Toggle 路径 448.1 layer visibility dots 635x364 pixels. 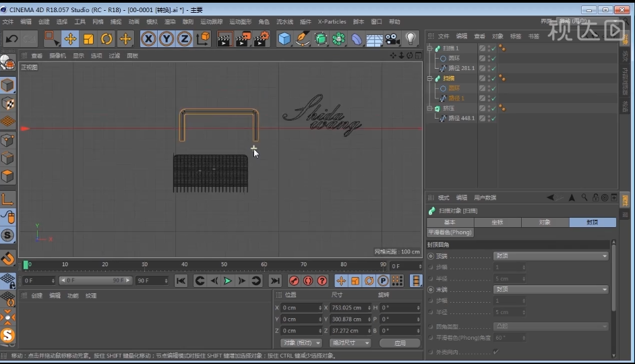[x=489, y=118]
